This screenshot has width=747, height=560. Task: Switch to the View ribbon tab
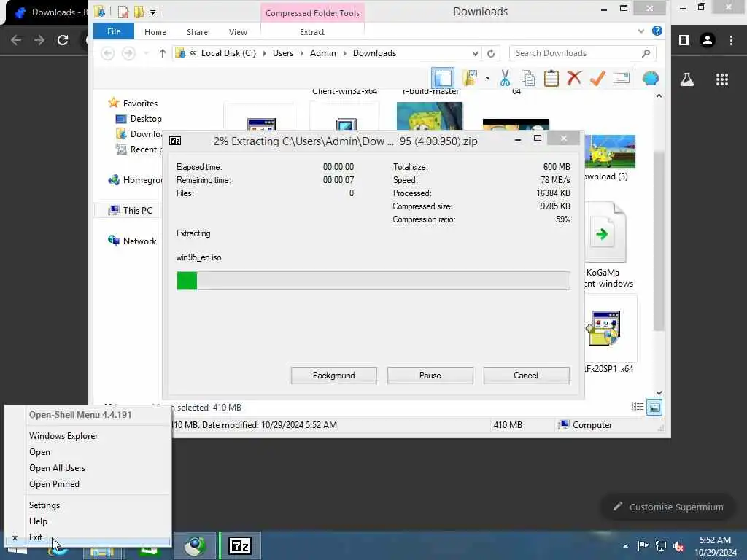239,32
